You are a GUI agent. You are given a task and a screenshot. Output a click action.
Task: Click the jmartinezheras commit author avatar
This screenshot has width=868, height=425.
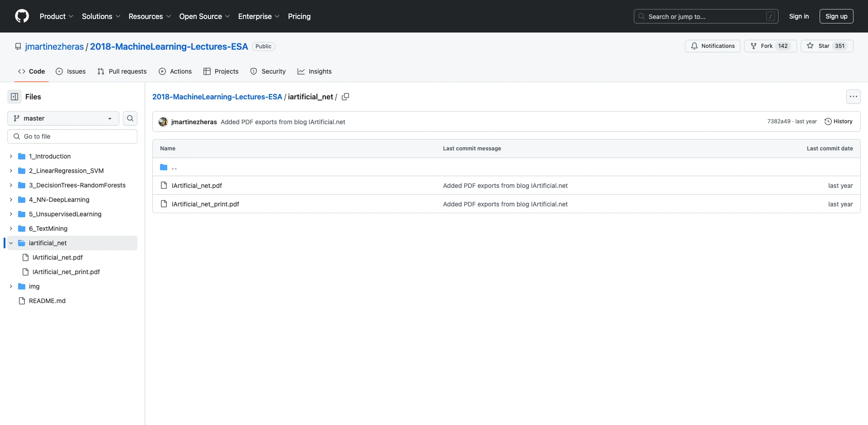tap(163, 122)
